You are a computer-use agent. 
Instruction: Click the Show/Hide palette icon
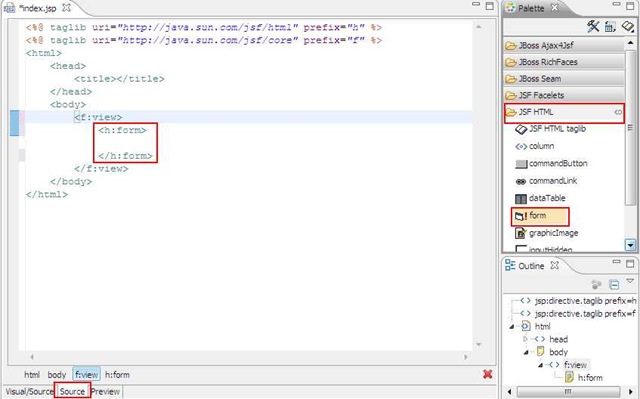coord(610,27)
